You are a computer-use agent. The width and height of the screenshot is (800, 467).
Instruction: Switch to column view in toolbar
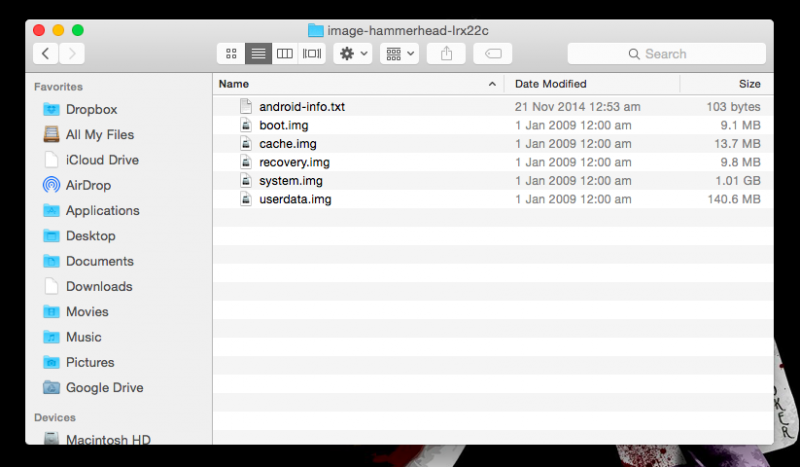(x=285, y=53)
